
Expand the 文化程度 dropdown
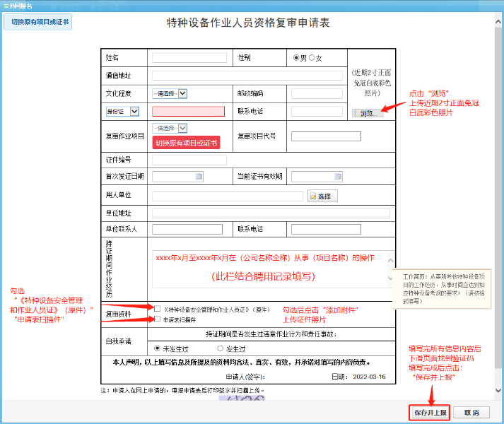tap(170, 93)
